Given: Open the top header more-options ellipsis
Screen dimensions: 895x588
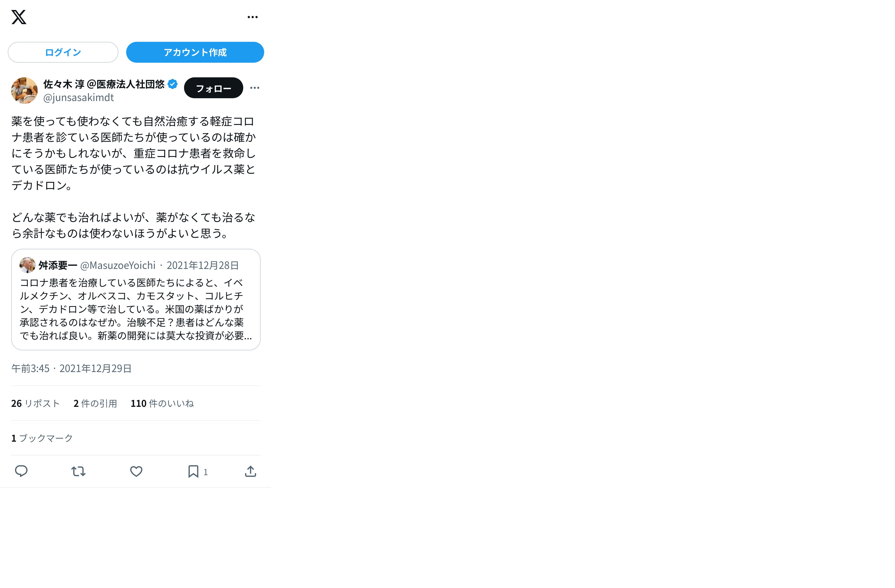Looking at the screenshot, I should 252,17.
